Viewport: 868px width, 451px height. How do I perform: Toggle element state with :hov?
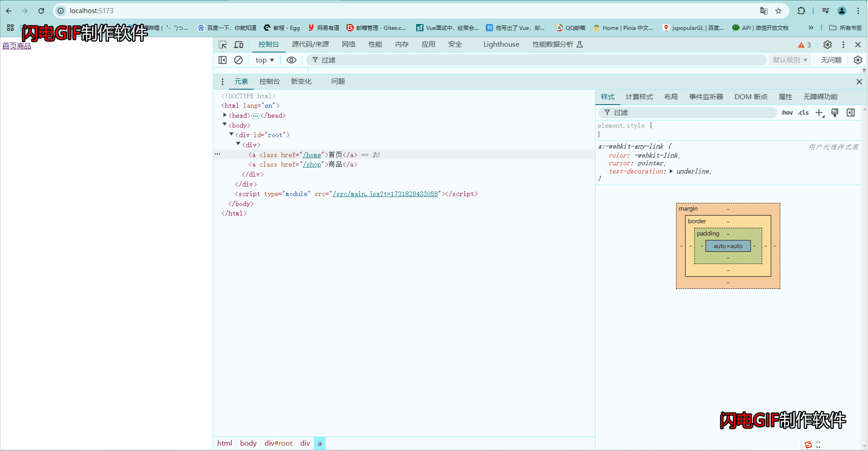(x=787, y=113)
